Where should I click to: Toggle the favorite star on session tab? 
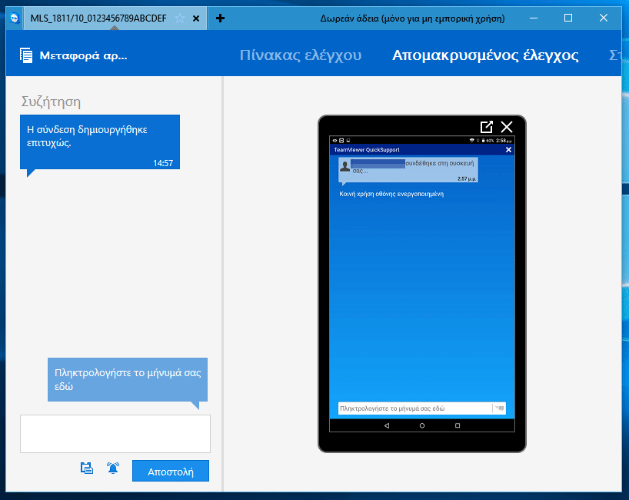(x=180, y=18)
